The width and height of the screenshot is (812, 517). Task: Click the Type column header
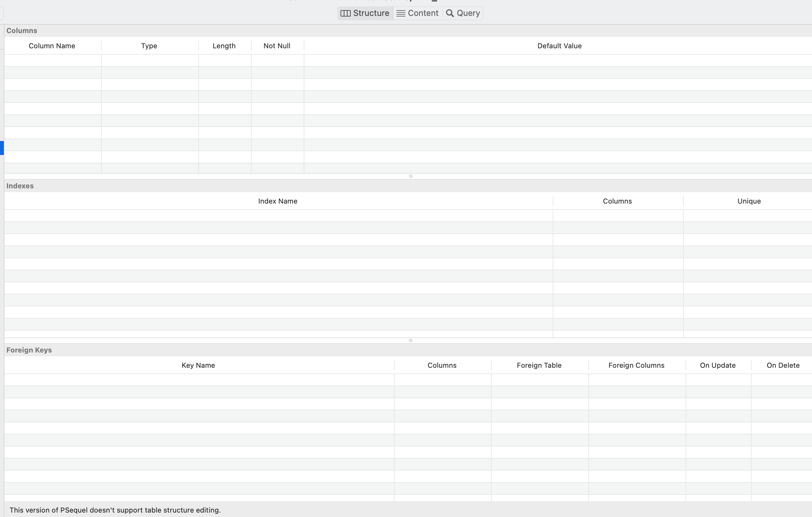coord(149,46)
